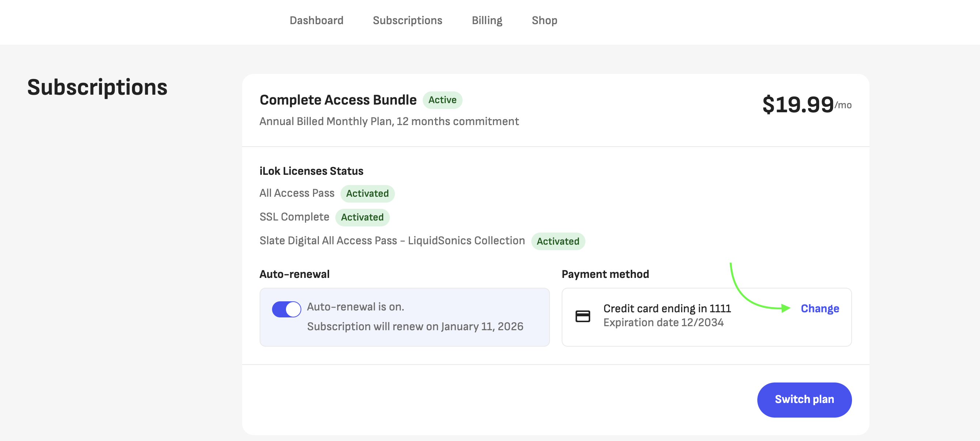Click All Access Pass Activated badge

coord(367,194)
